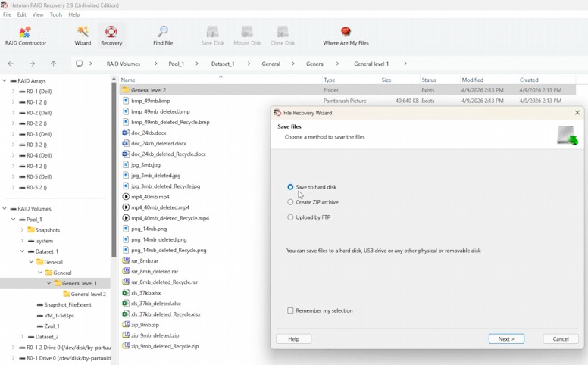Screen dimensions: 588x365
Task: Navigate to Pool_1 in breadcrumb
Action: 177,64
